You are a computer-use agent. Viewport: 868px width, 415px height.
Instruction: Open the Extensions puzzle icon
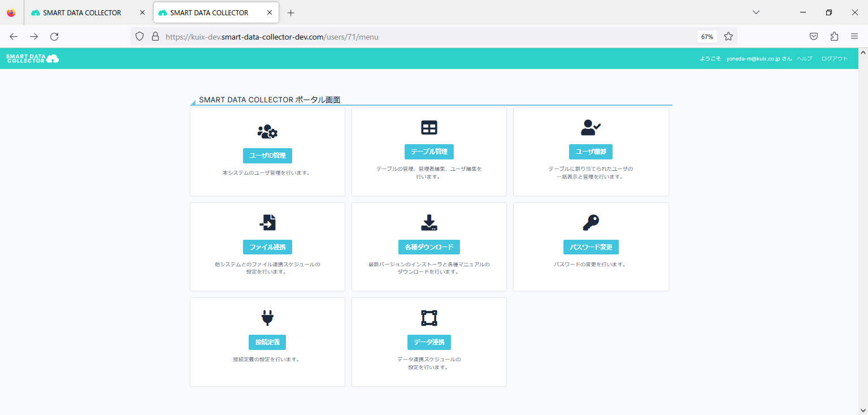coord(834,37)
